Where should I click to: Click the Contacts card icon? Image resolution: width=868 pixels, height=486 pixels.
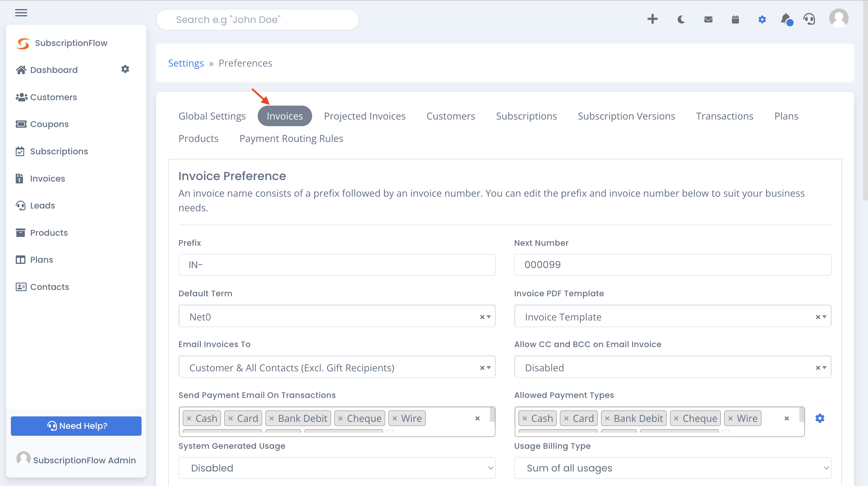click(21, 287)
